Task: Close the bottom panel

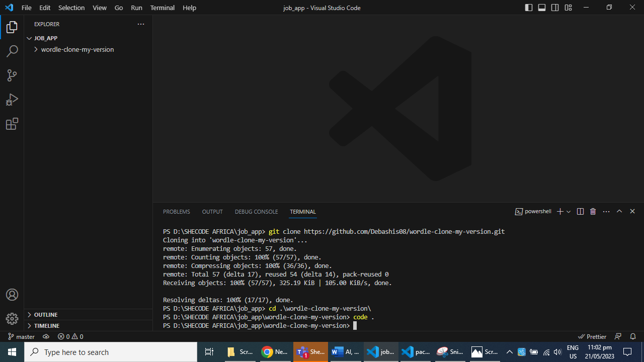Action: tap(632, 212)
